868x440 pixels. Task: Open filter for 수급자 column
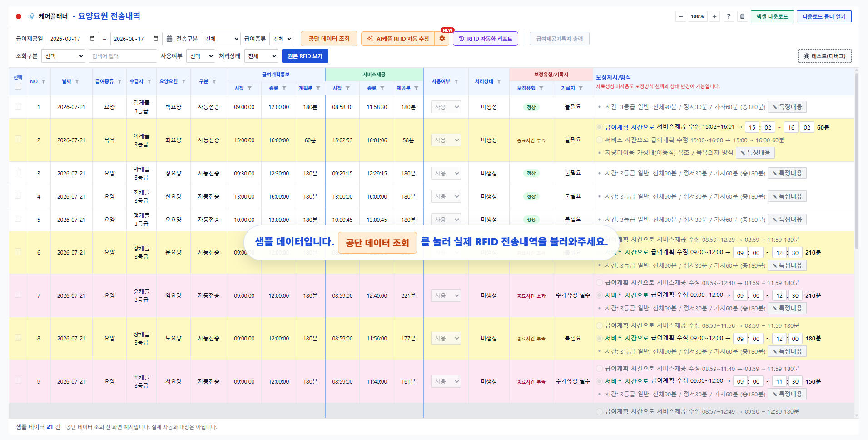(149, 81)
